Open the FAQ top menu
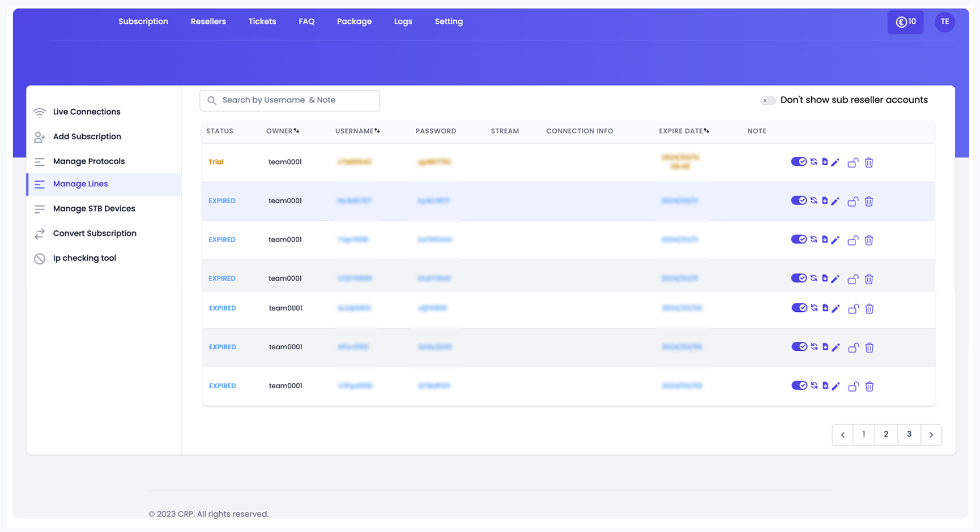980x532 pixels. tap(306, 22)
